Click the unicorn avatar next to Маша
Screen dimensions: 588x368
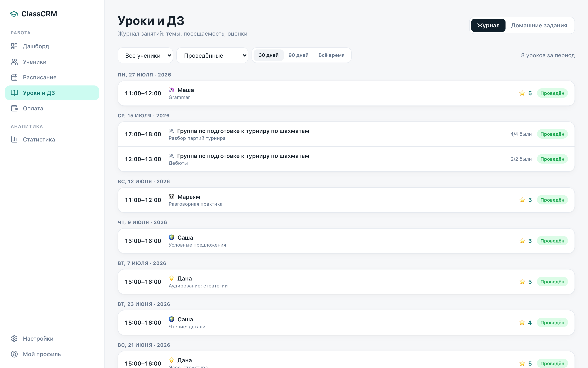coord(171,90)
